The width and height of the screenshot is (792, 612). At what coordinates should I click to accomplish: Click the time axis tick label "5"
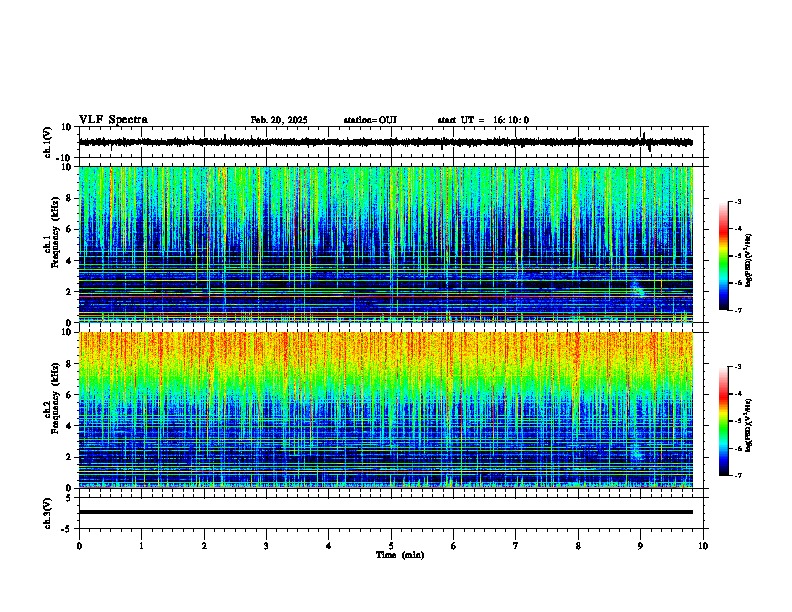[x=391, y=546]
